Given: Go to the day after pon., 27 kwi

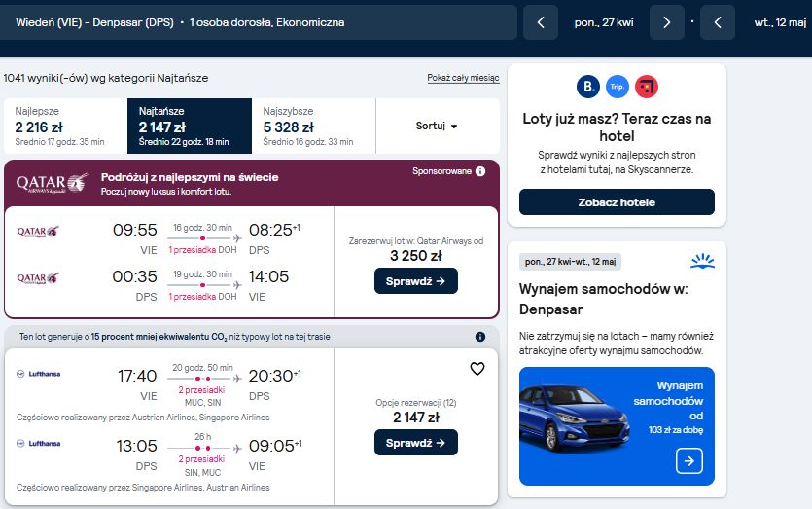Looking at the screenshot, I should (x=667, y=22).
